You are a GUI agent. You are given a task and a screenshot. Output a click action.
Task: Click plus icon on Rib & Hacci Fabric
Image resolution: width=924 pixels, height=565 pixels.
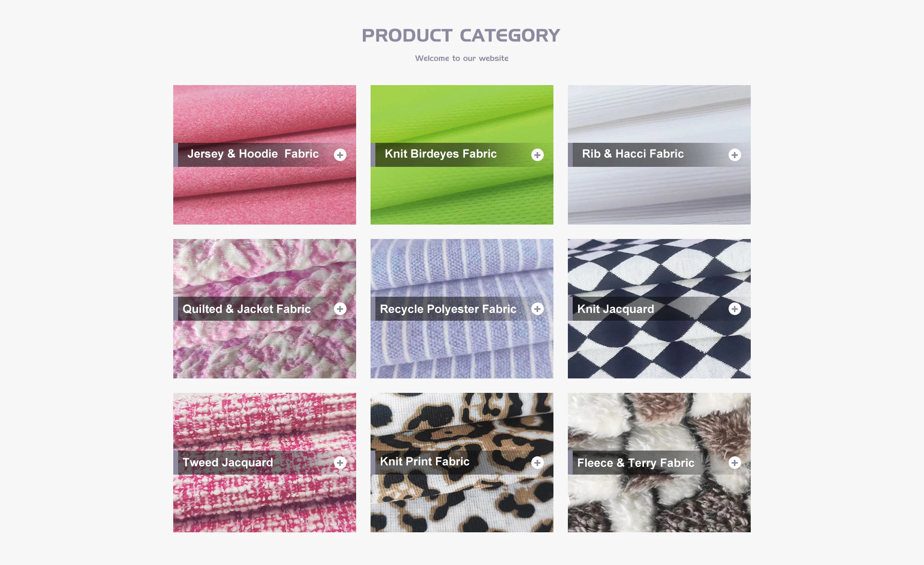coord(735,155)
